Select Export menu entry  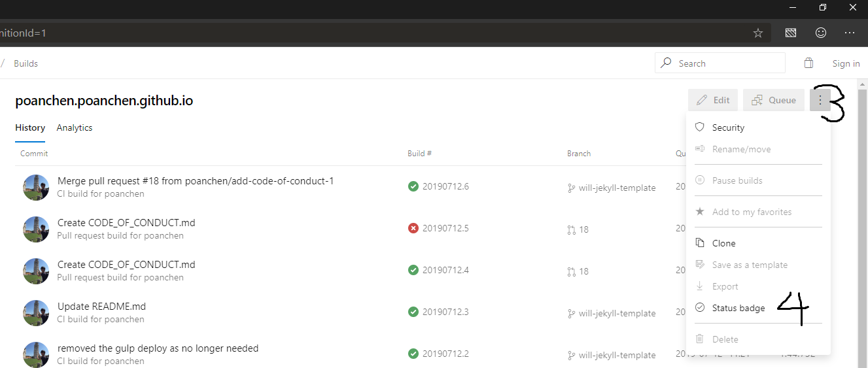(x=758, y=286)
